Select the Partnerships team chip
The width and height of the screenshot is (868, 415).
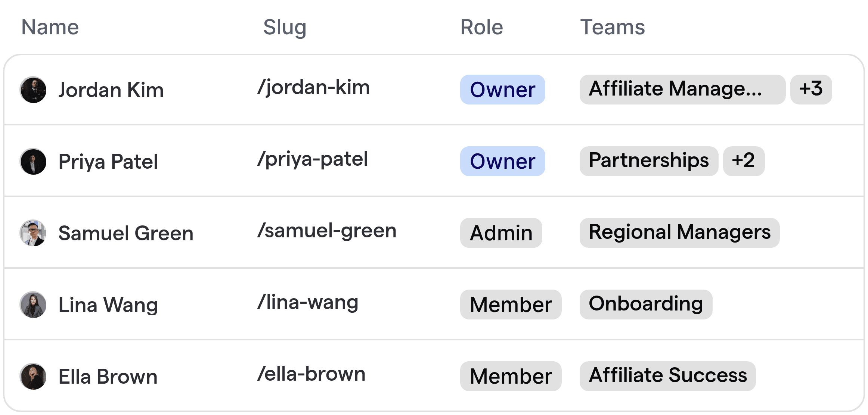649,161
